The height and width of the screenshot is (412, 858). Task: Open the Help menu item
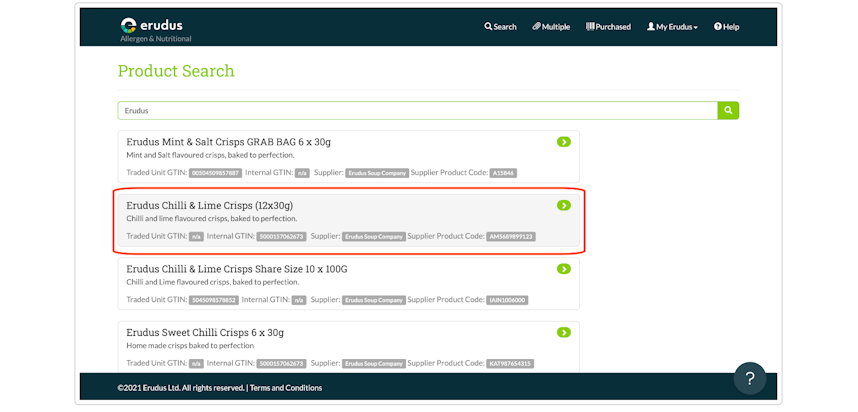click(x=727, y=27)
